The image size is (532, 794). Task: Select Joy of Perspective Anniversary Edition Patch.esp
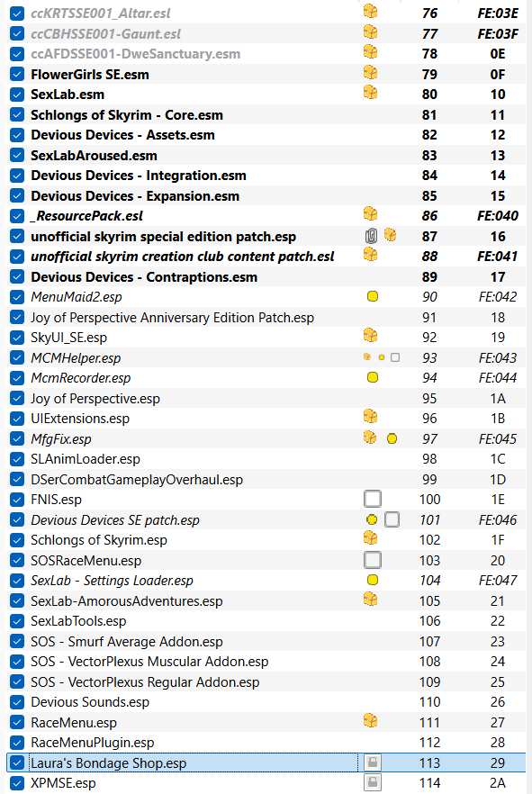pos(172,318)
